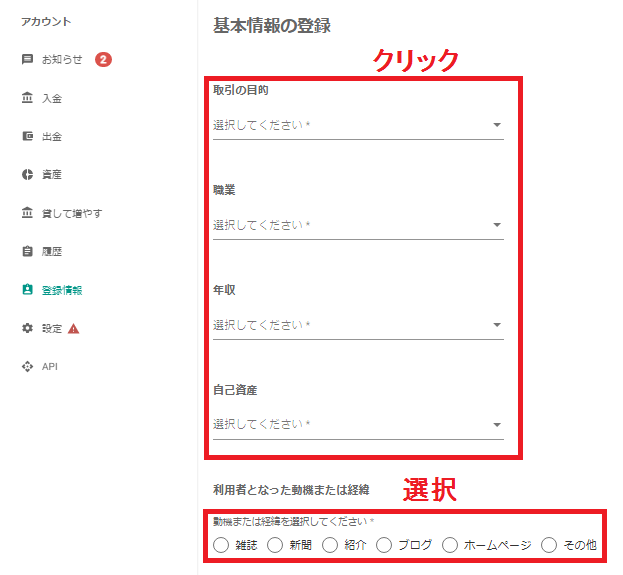Viewport: 623px width, 575px height.
Task: Click the 設定 gear icon
Action: pos(27,328)
